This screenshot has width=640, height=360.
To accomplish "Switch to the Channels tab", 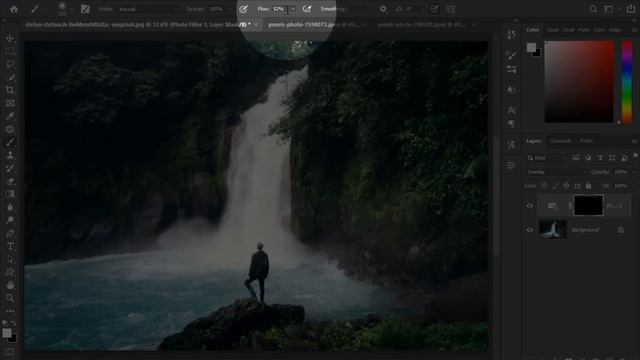I will coord(560,141).
